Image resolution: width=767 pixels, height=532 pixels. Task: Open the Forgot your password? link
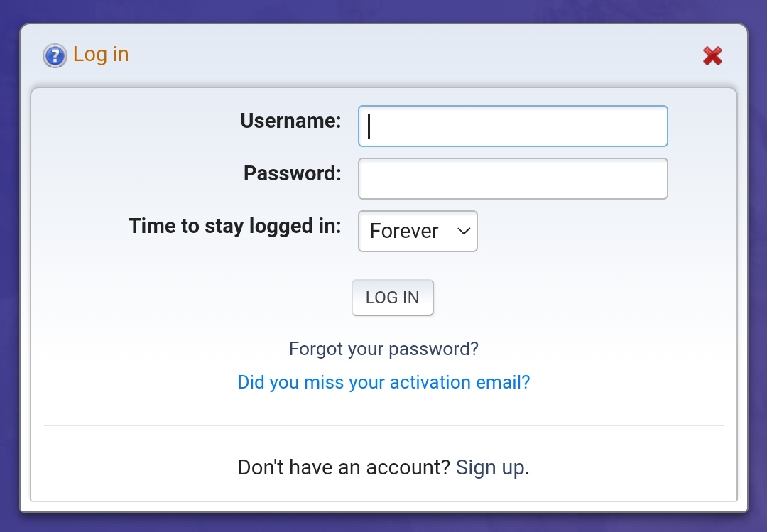click(x=383, y=349)
